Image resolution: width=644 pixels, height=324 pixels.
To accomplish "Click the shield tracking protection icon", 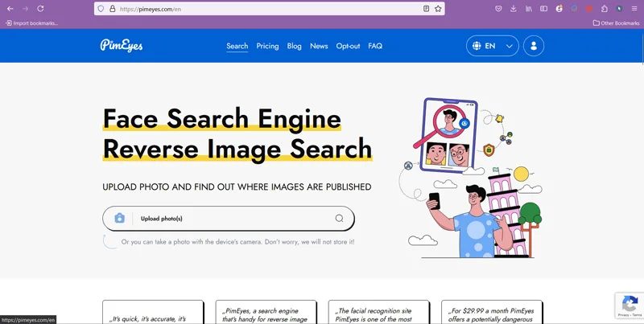I will (x=101, y=9).
